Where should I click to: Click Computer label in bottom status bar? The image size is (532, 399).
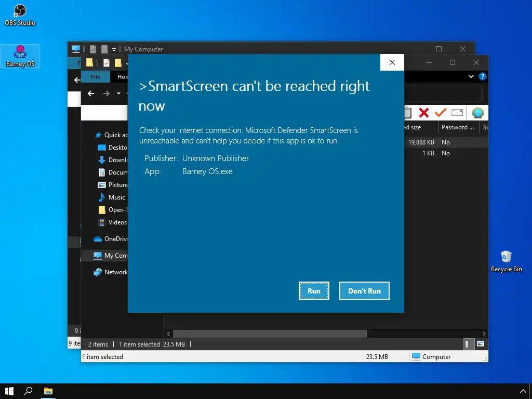[436, 356]
